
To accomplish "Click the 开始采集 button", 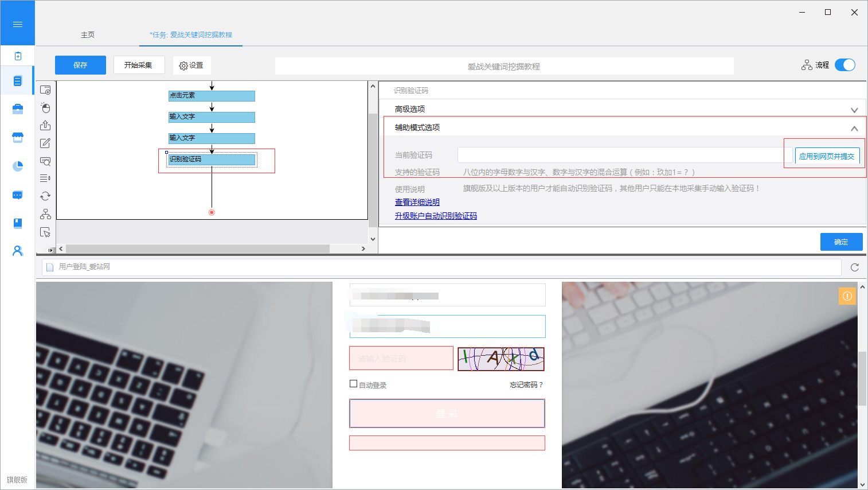I will tap(139, 65).
